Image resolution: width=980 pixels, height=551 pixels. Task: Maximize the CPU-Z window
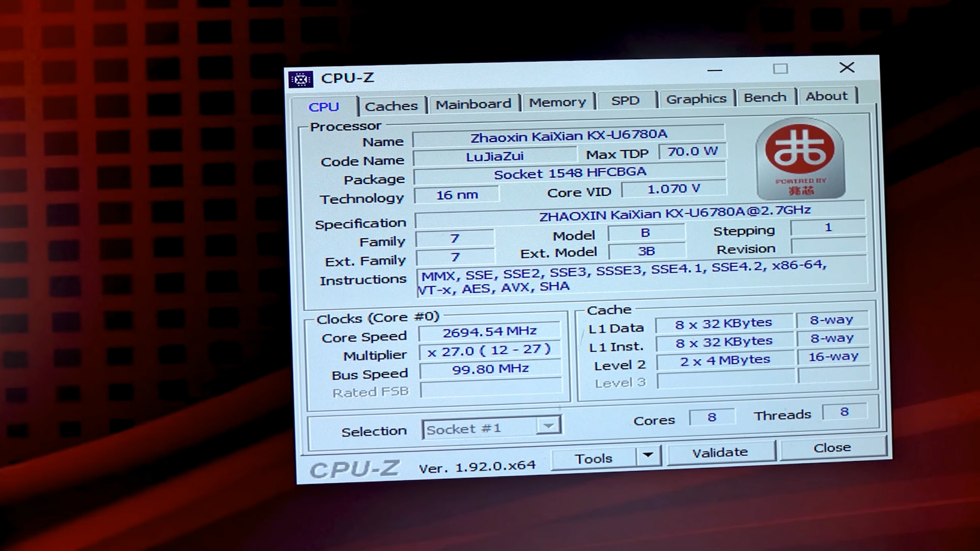780,69
